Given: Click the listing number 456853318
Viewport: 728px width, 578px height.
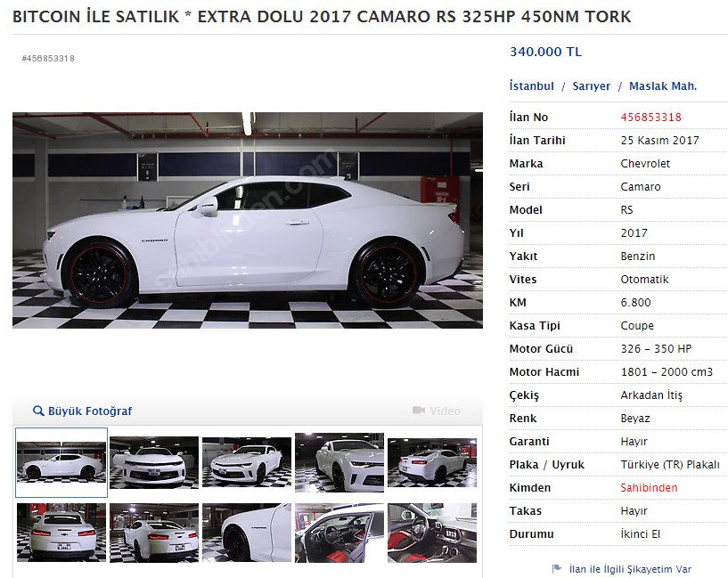Looking at the screenshot, I should click(x=651, y=118).
